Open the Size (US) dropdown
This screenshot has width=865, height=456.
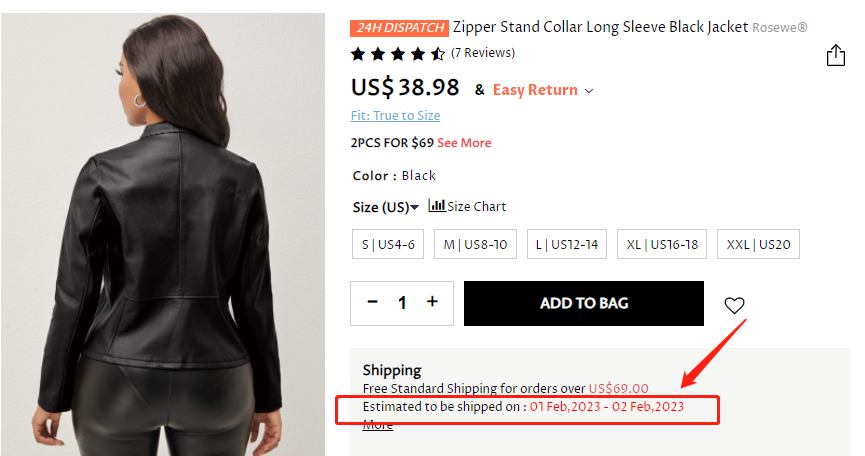coord(386,207)
